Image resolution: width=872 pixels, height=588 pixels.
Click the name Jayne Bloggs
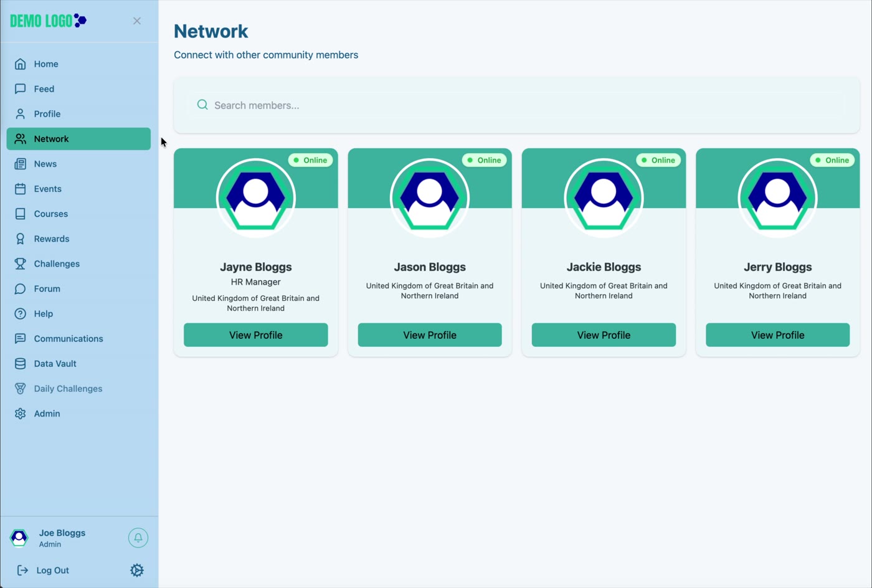(256, 267)
